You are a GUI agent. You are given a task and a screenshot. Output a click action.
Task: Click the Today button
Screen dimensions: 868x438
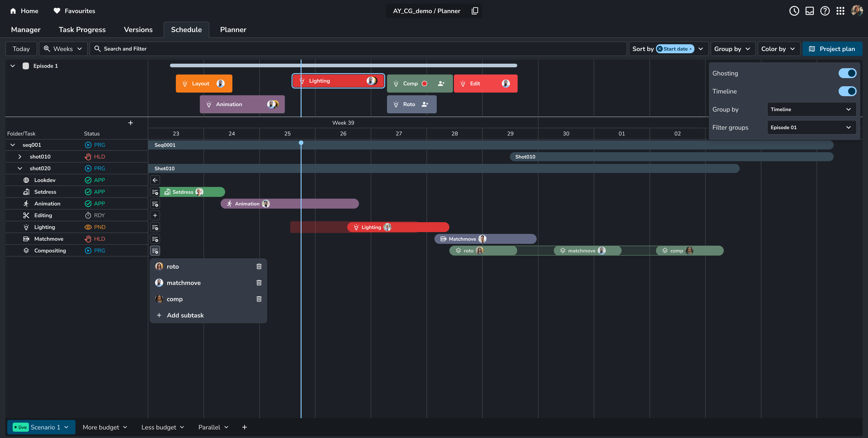(21, 49)
